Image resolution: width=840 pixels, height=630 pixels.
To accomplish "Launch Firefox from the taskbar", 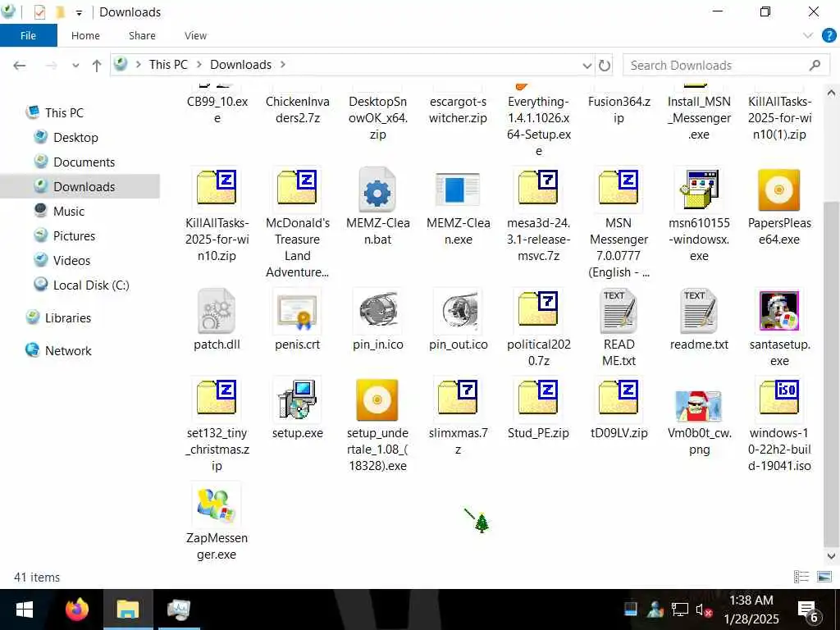I will 77,609.
